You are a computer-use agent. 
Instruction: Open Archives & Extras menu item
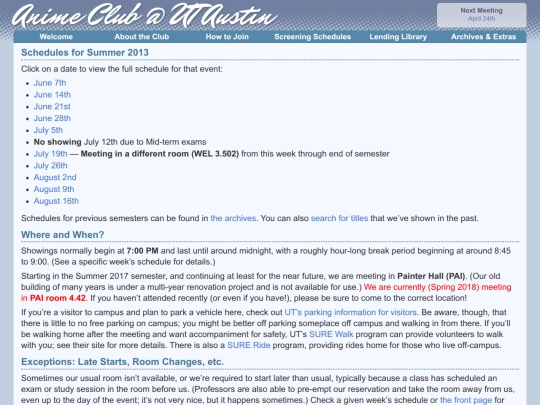tap(484, 37)
